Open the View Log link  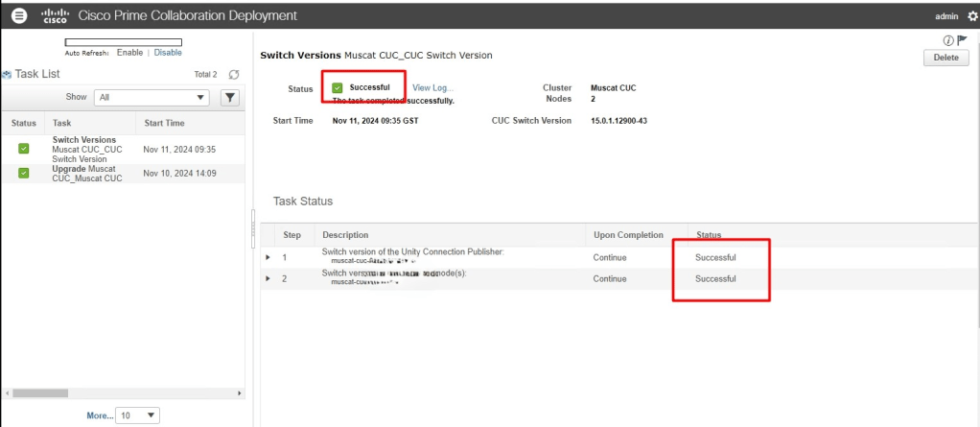pos(432,87)
